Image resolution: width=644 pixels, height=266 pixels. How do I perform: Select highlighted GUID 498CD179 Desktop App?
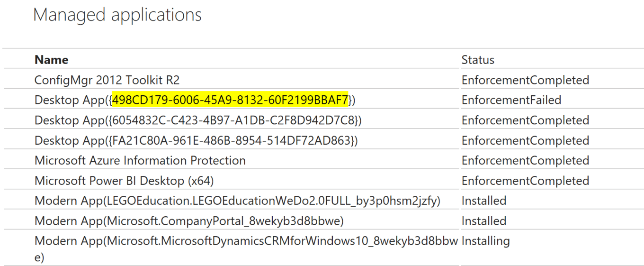point(230,100)
